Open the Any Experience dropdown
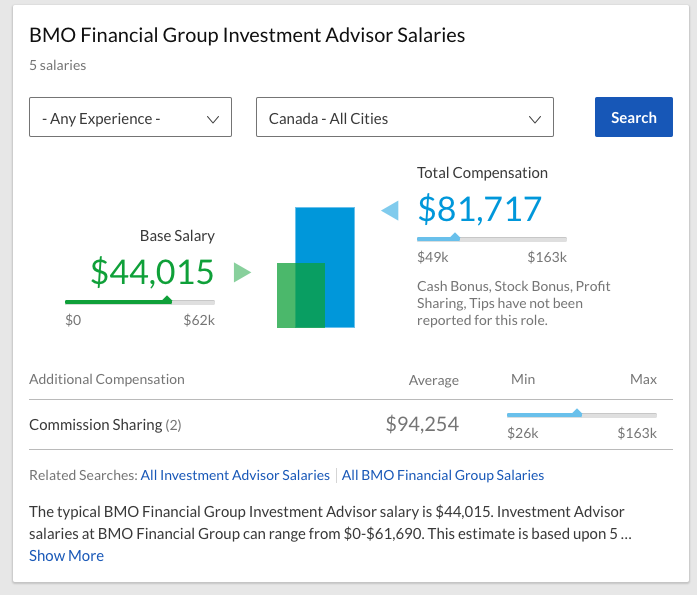The image size is (697, 595). pyautogui.click(x=130, y=117)
